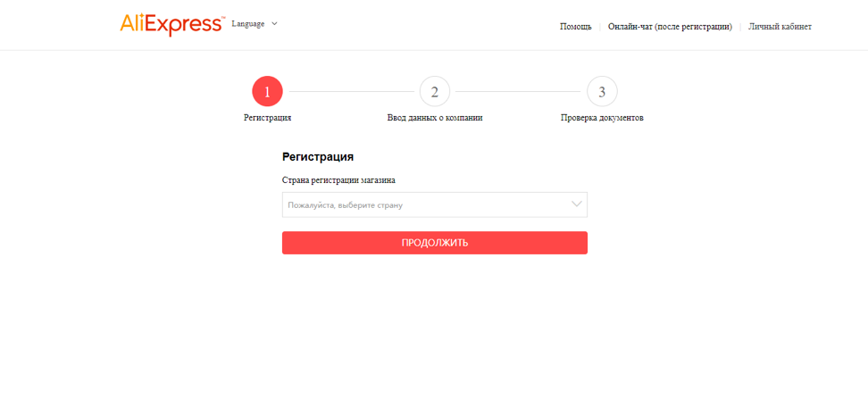Click the step 3 circle icon
868x416 pixels.
coord(602,91)
